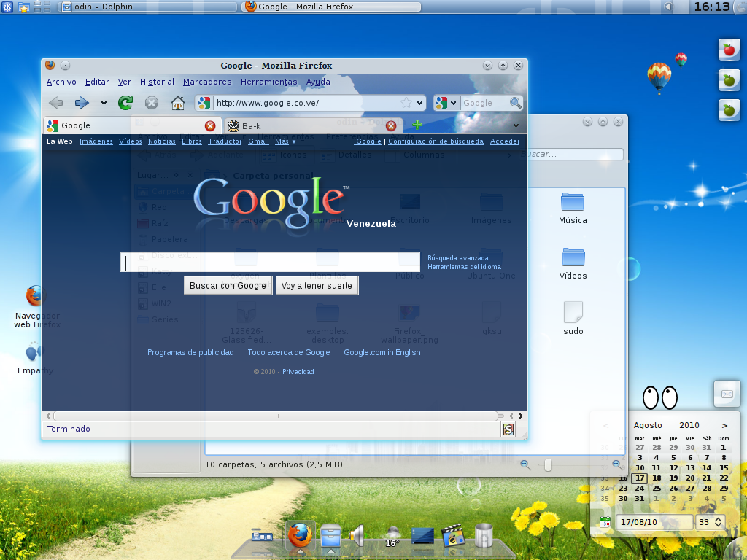
Task: Open the Historial menu
Action: [157, 82]
